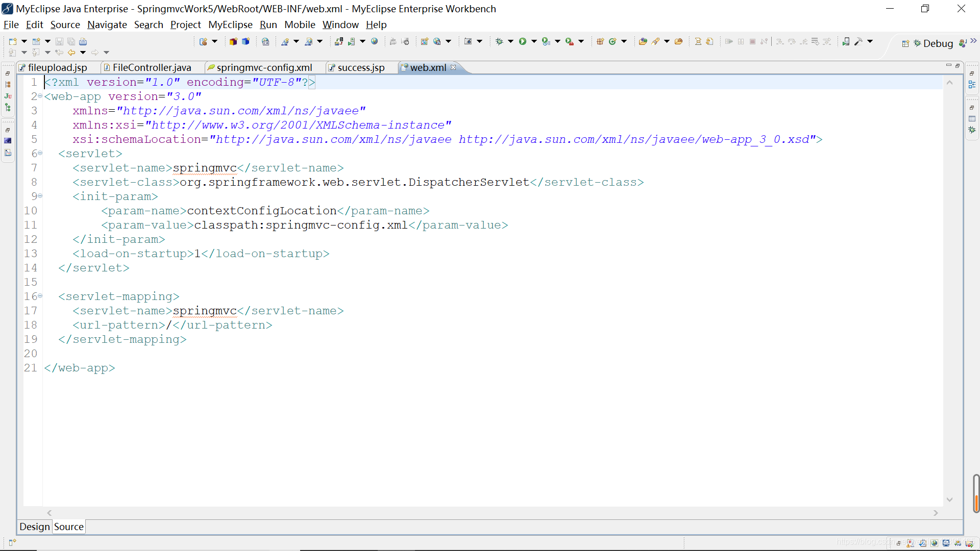This screenshot has height=551, width=980.
Task: Click the New Java Package icon
Action: [600, 41]
